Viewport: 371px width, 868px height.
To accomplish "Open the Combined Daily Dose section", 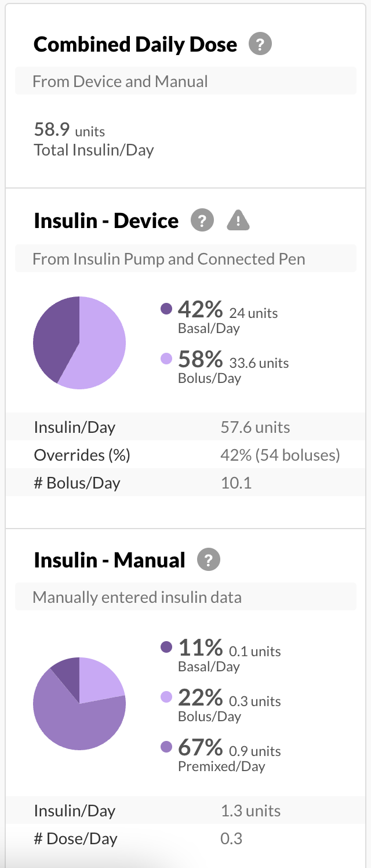I will tap(136, 43).
